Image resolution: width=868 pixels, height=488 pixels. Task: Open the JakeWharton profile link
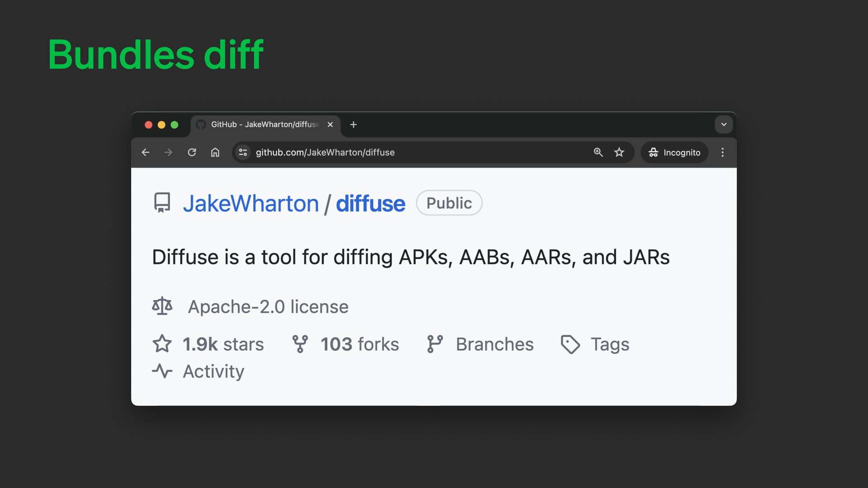(251, 203)
